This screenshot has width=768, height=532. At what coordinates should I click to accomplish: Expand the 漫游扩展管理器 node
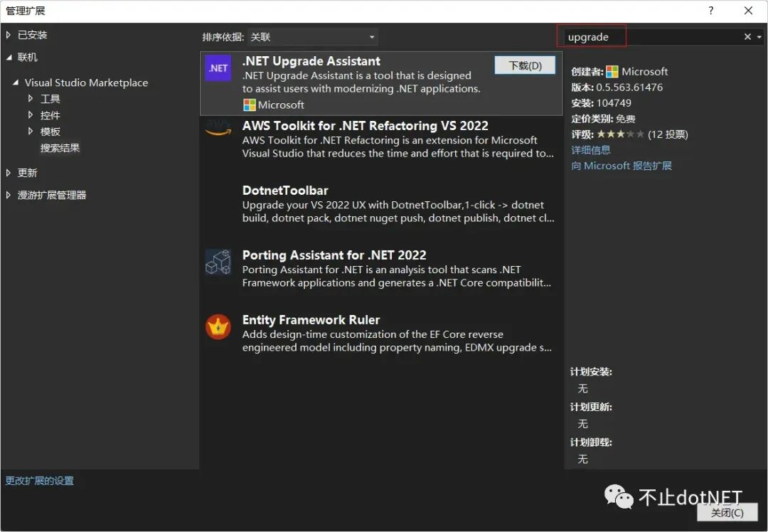(9, 195)
